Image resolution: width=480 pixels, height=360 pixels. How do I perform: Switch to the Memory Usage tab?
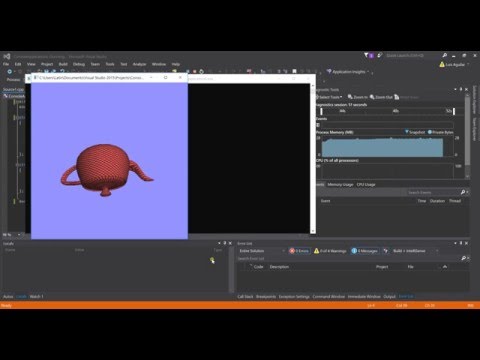[x=340, y=184]
